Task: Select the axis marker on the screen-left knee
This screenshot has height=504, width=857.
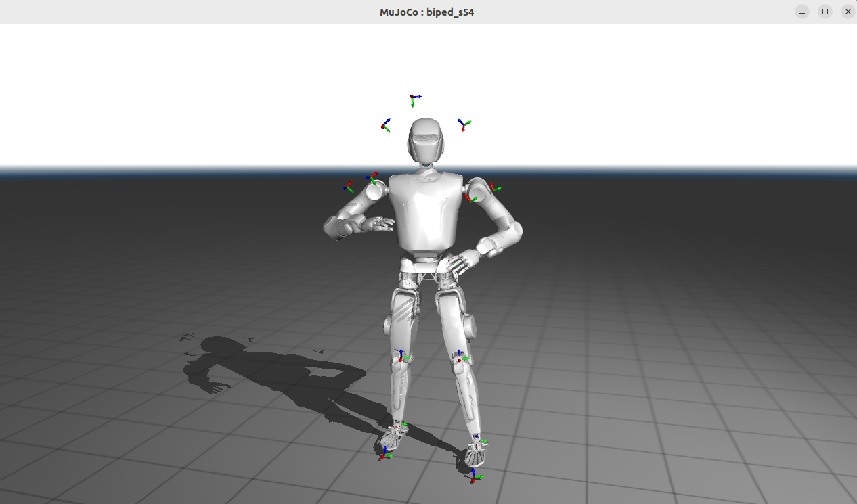Action: coord(402,357)
